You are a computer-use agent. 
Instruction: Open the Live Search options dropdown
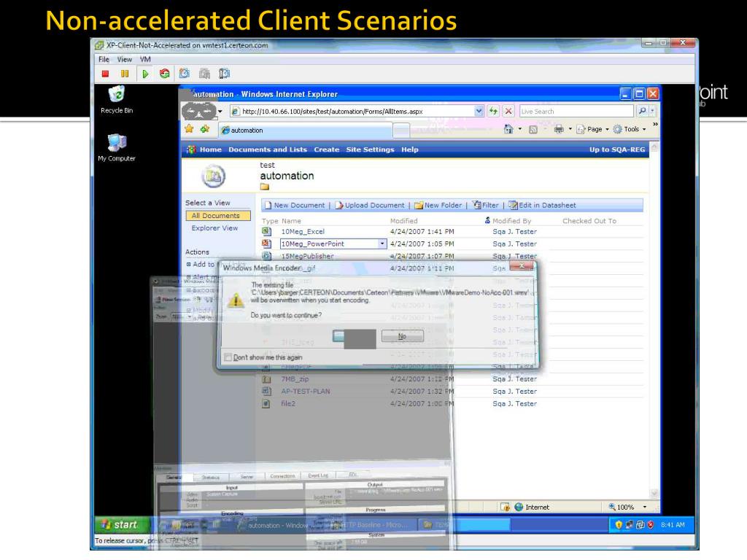pyautogui.click(x=652, y=111)
